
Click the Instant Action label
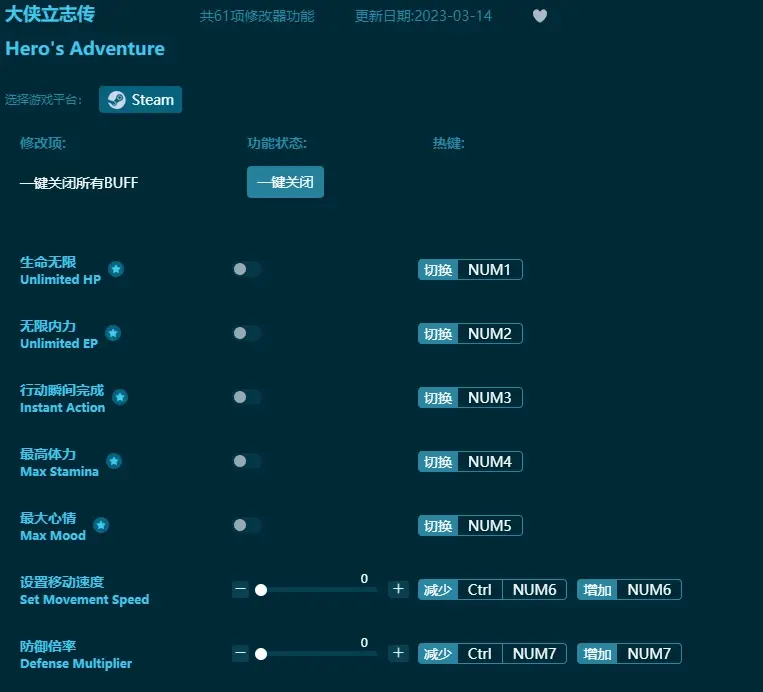pyautogui.click(x=62, y=407)
